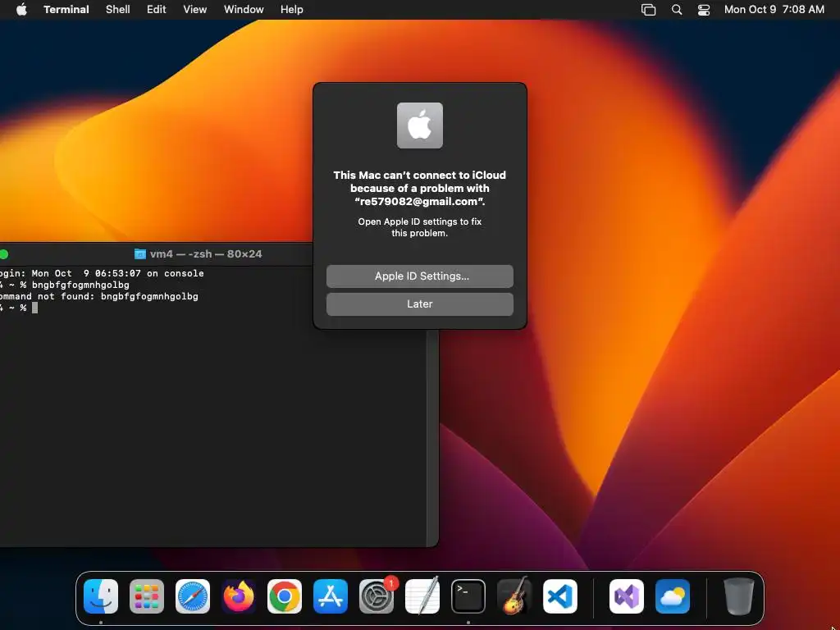Click the Apple logo icon in the iCloud dialog

pos(420,126)
